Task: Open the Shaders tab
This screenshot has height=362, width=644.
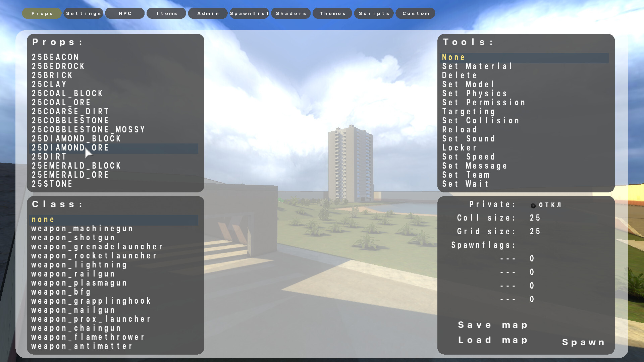Action: tap(291, 13)
